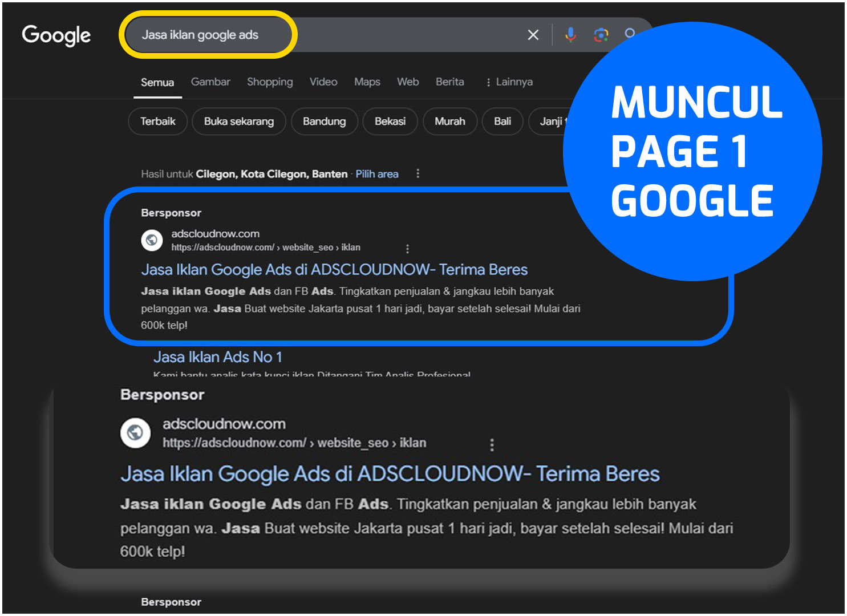Switch to the Web tab
This screenshot has height=616, width=847.
408,82
